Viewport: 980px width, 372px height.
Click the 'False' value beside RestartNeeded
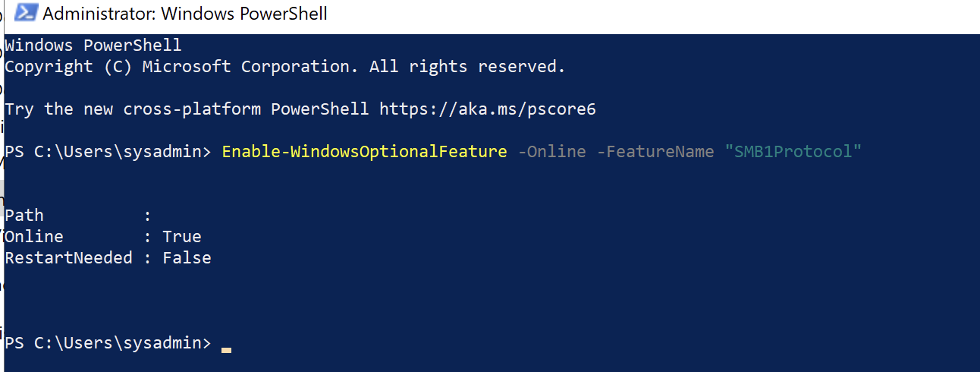coord(187,258)
